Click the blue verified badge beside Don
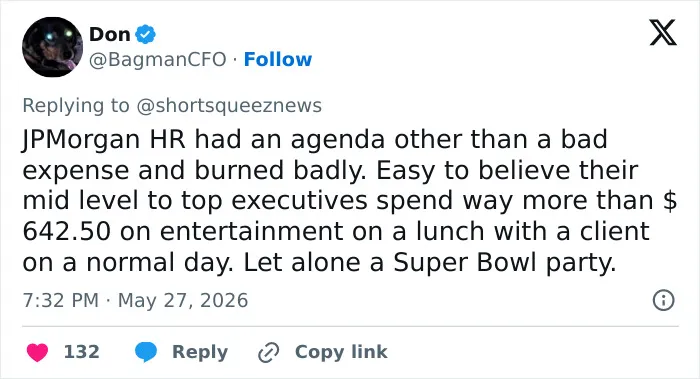700x379 pixels. coord(145,34)
